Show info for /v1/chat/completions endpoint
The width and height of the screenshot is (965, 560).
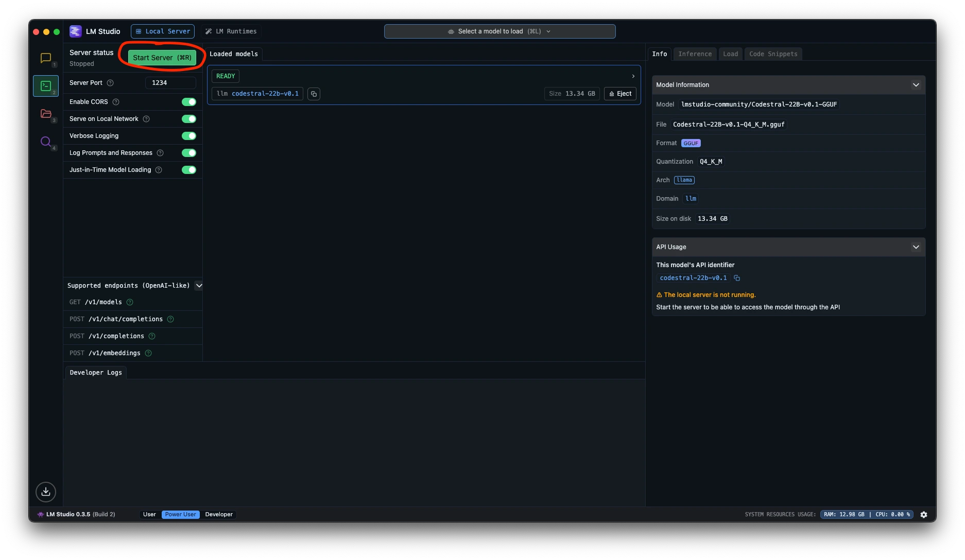coord(170,319)
